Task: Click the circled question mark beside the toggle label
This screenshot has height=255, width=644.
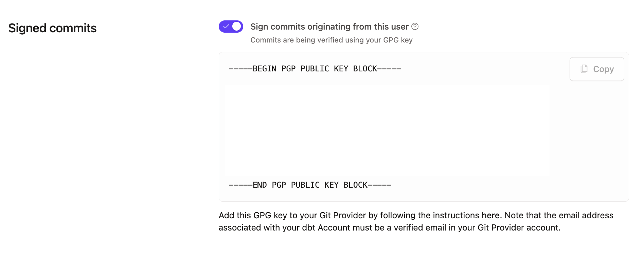Action: 415,27
